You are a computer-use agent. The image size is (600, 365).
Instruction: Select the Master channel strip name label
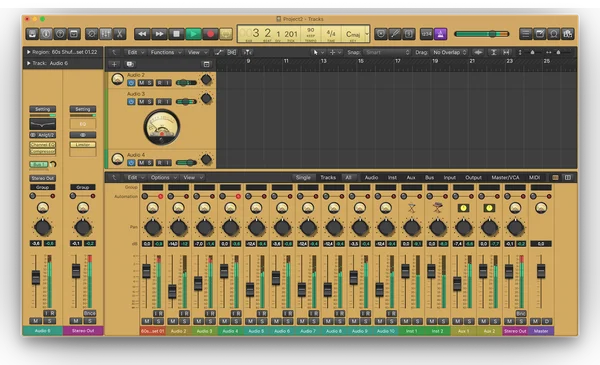541,331
